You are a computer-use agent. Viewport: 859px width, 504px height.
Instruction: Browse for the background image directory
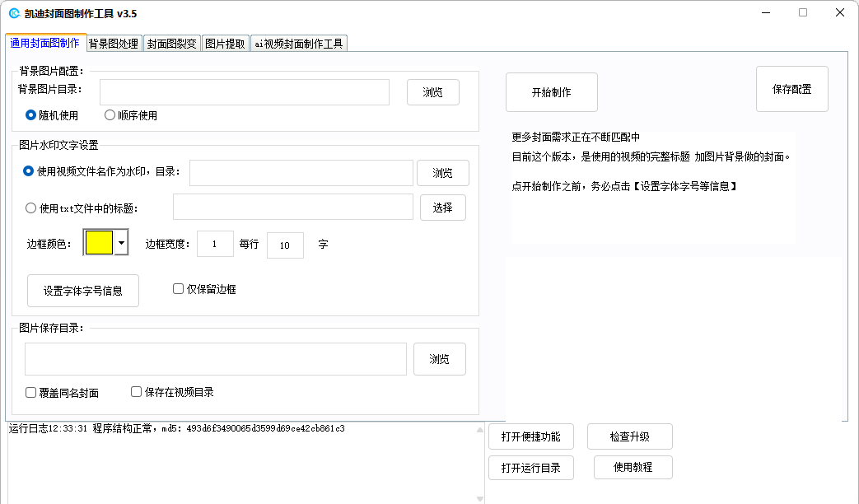[x=432, y=92]
